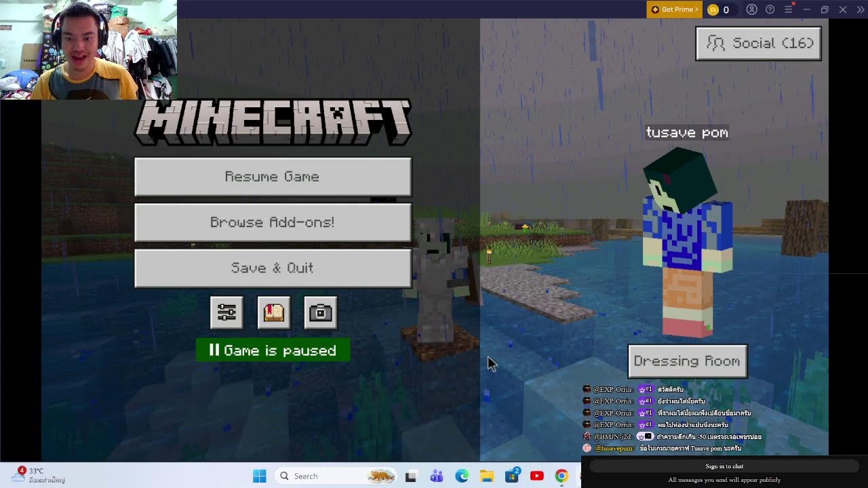Open YouTube app from the taskbar
Viewport: 868px width, 488px height.
(537, 476)
